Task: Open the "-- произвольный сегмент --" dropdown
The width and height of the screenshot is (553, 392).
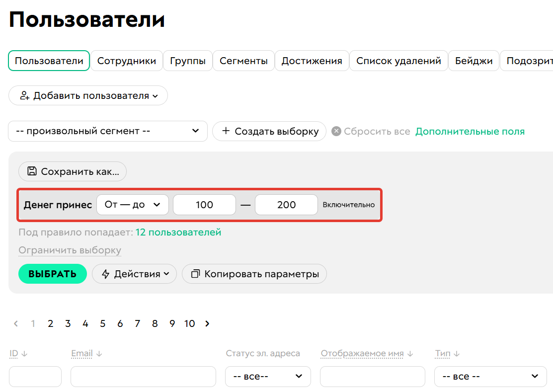Action: [108, 131]
